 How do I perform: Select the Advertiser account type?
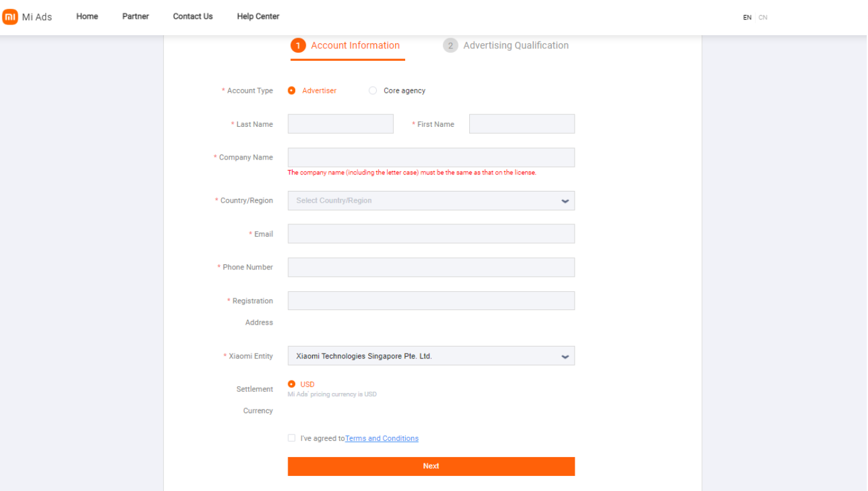pos(291,90)
